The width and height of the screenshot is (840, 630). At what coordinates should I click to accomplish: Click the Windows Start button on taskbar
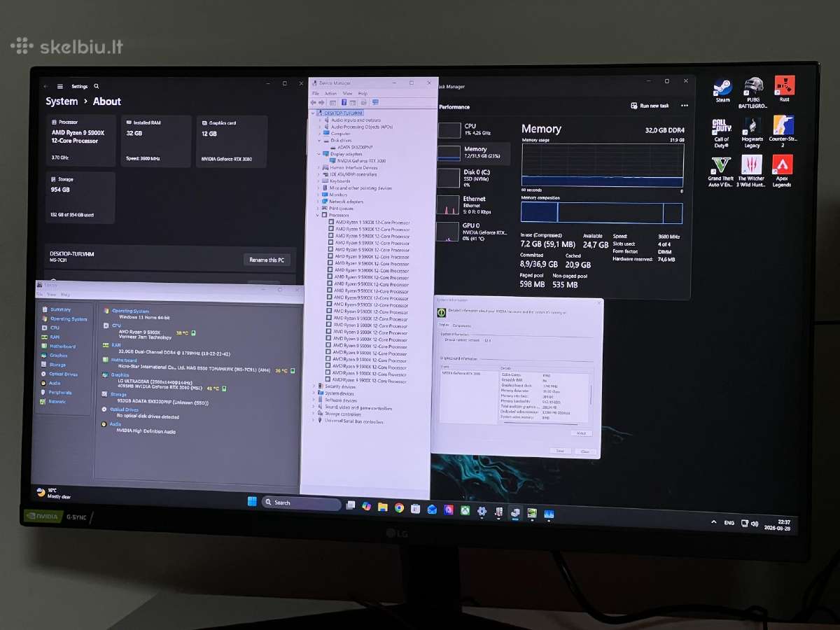click(x=251, y=502)
